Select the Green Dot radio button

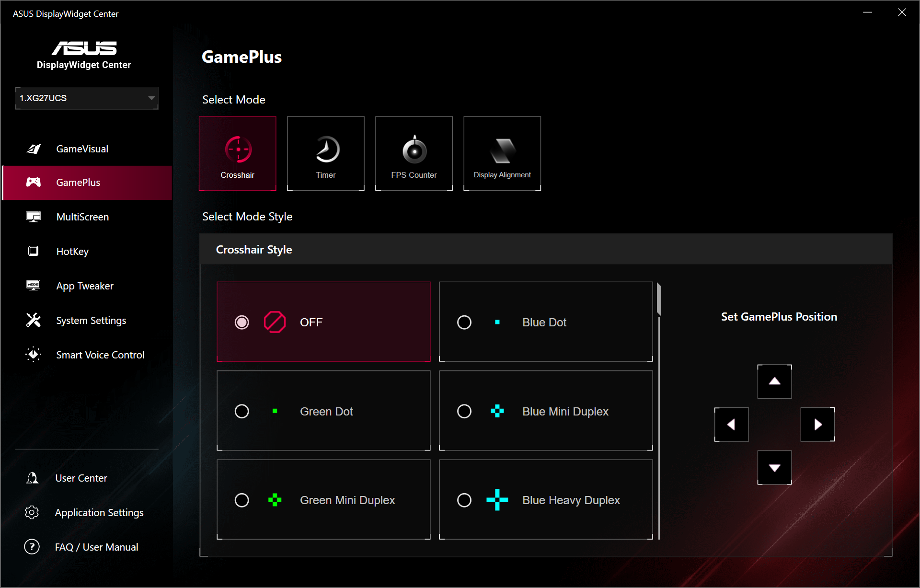[x=242, y=411]
